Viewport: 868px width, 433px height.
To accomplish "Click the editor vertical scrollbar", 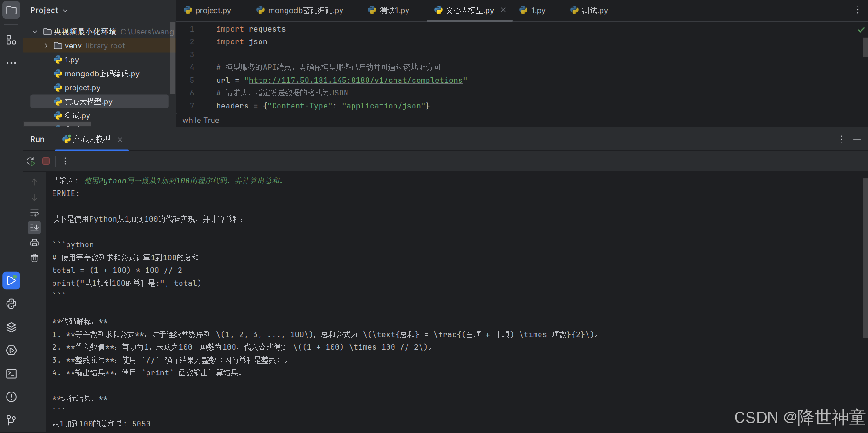I will (865, 47).
